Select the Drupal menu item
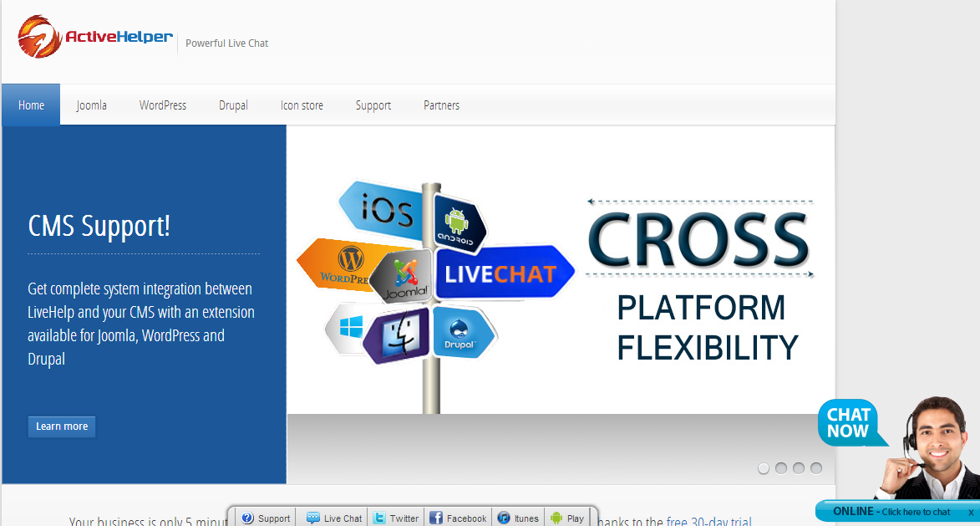This screenshot has height=526, width=980. click(233, 105)
